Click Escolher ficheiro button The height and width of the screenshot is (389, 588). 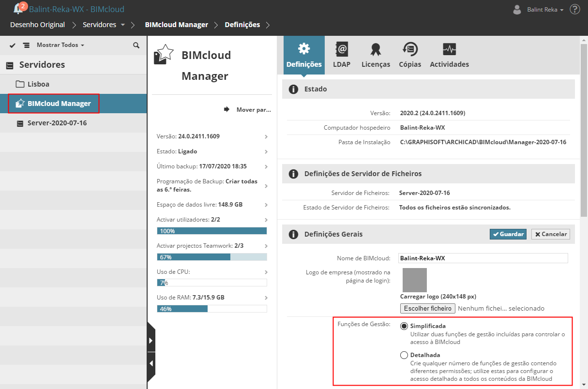coord(428,308)
